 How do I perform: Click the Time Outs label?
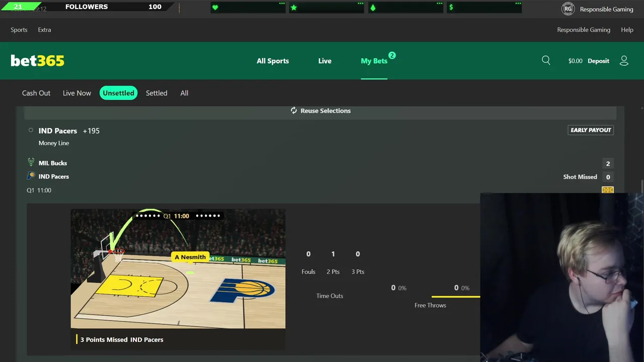point(330,296)
